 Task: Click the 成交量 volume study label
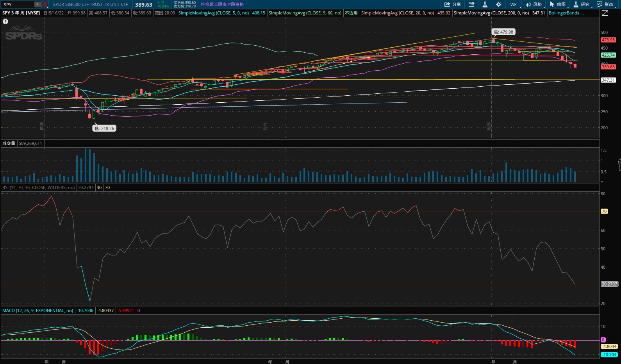pyautogui.click(x=9, y=143)
